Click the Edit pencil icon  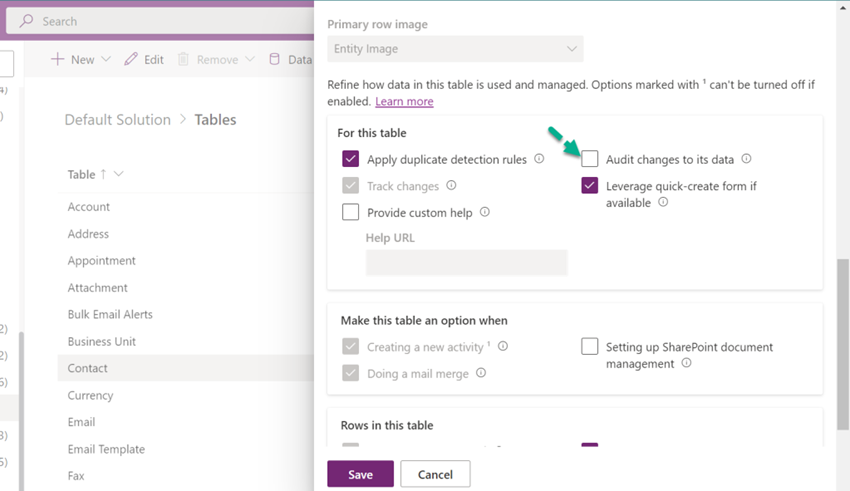[131, 59]
